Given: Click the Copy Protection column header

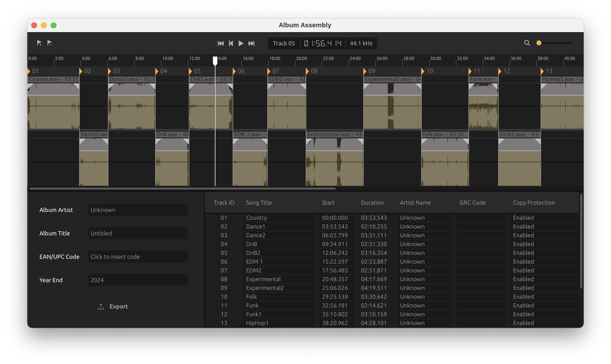Looking at the screenshot, I should 534,203.
